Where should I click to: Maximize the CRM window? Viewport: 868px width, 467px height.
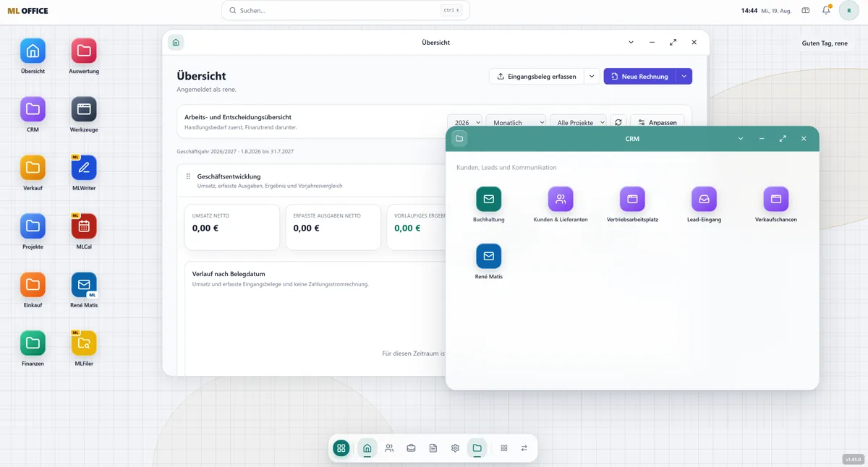tap(783, 139)
